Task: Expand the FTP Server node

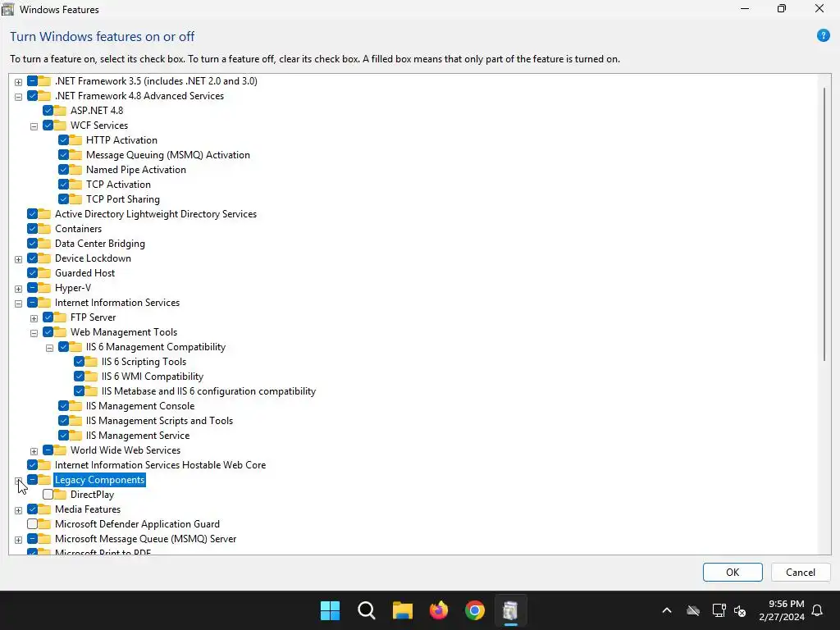Action: click(x=34, y=318)
